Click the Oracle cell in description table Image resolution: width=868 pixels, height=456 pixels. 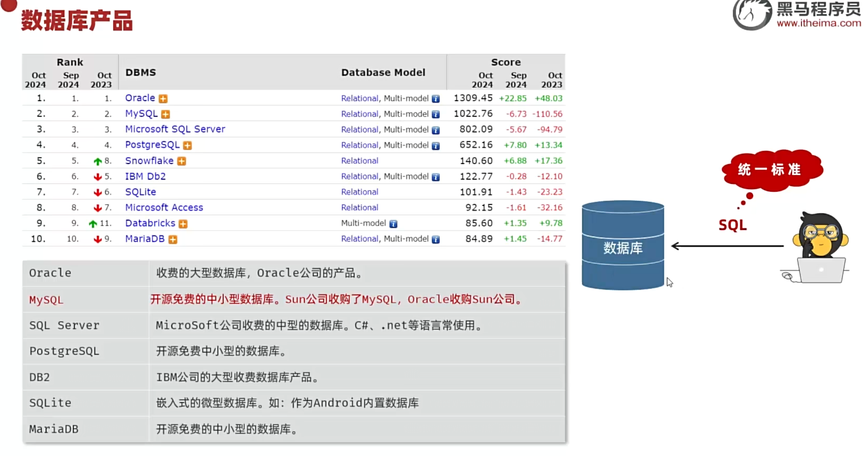[86, 273]
